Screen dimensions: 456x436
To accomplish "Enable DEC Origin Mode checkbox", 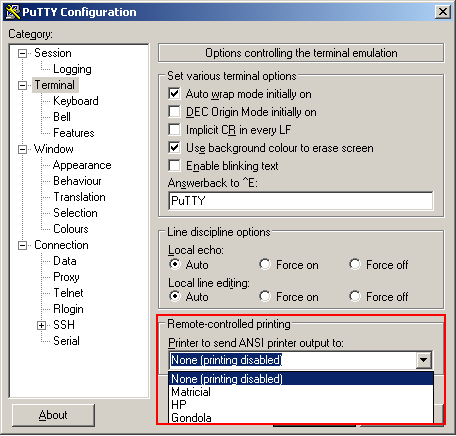I will [x=174, y=112].
